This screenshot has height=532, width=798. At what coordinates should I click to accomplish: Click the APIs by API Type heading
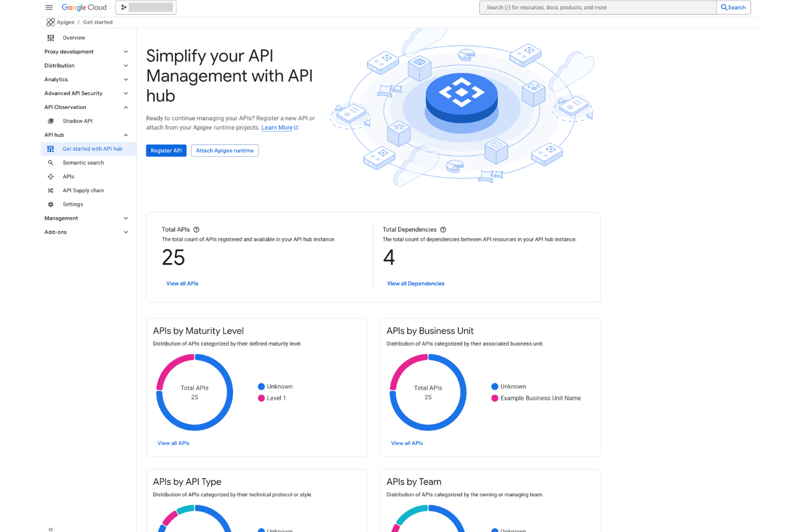[187, 482]
